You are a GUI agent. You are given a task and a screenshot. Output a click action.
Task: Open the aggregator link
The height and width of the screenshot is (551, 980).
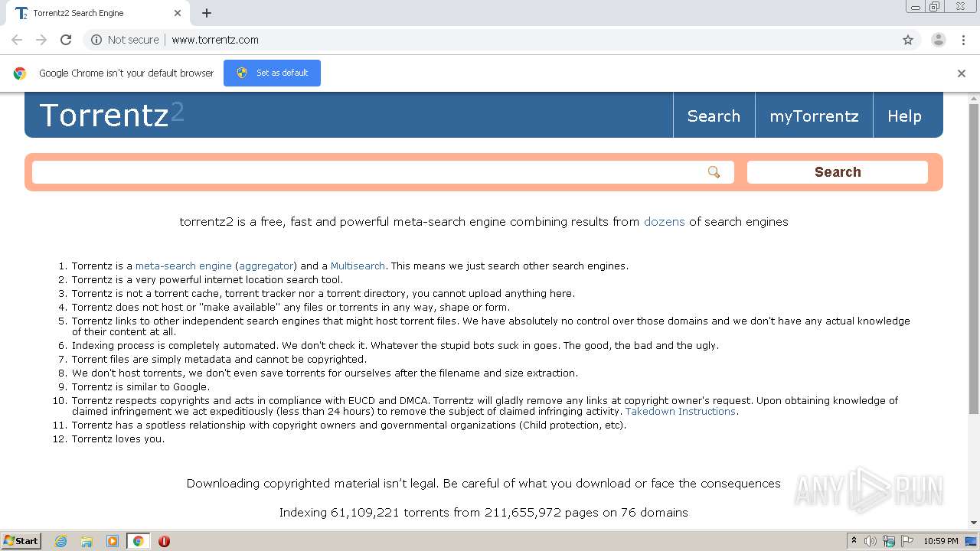pyautogui.click(x=266, y=266)
